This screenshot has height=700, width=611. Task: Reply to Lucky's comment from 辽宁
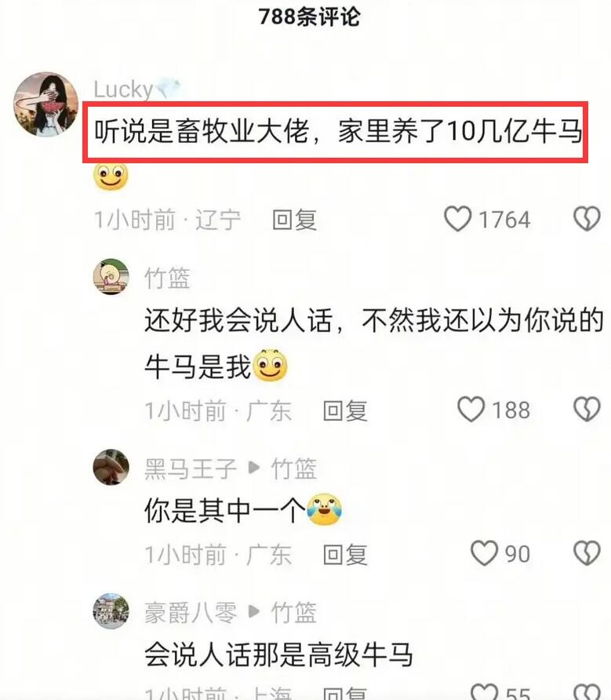pos(295,220)
